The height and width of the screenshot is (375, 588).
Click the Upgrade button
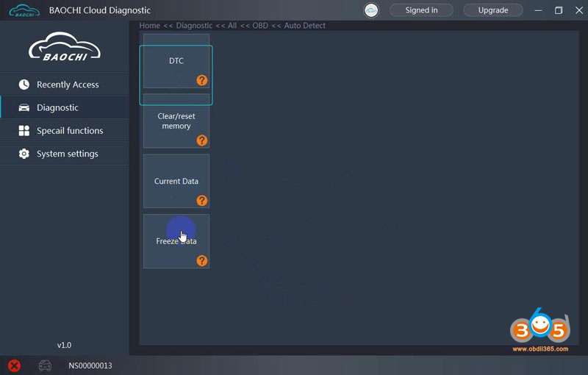coord(493,10)
